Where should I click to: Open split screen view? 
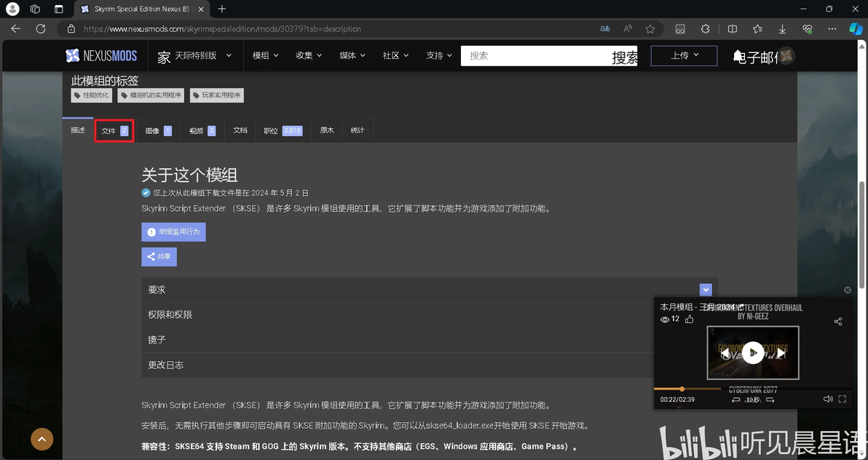(x=732, y=29)
